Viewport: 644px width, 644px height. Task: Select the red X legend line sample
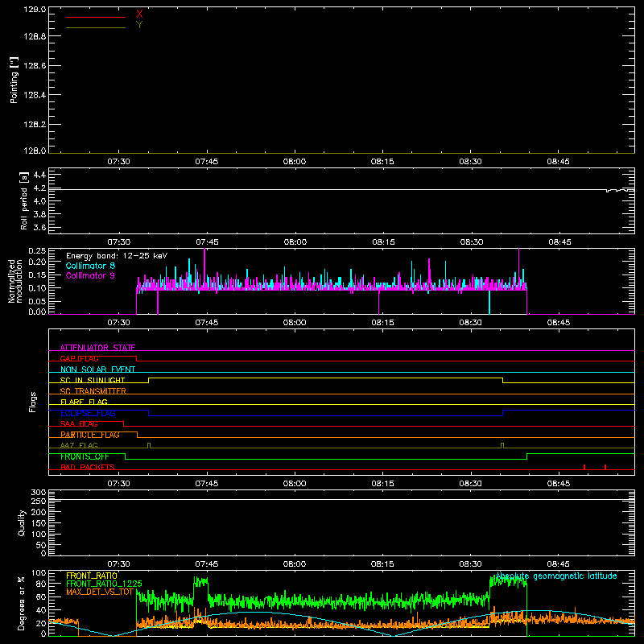(96, 17)
